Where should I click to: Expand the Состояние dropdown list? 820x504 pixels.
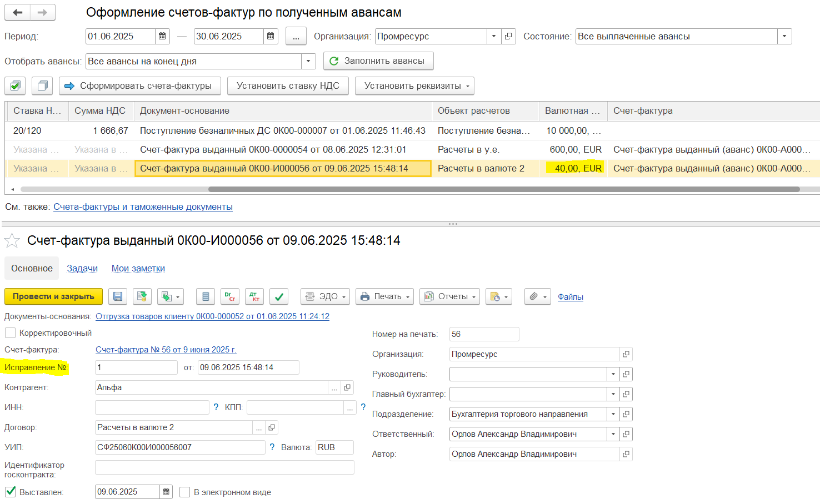point(784,37)
